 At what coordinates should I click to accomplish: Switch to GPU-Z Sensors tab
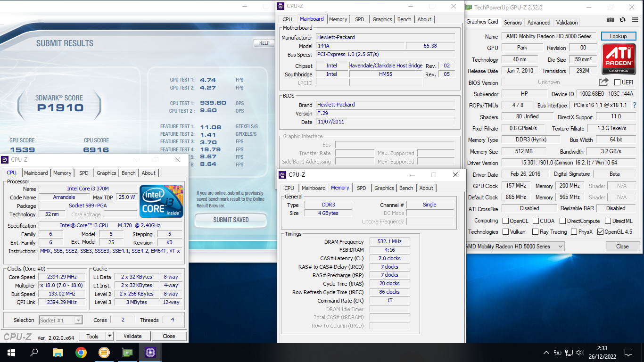512,22
